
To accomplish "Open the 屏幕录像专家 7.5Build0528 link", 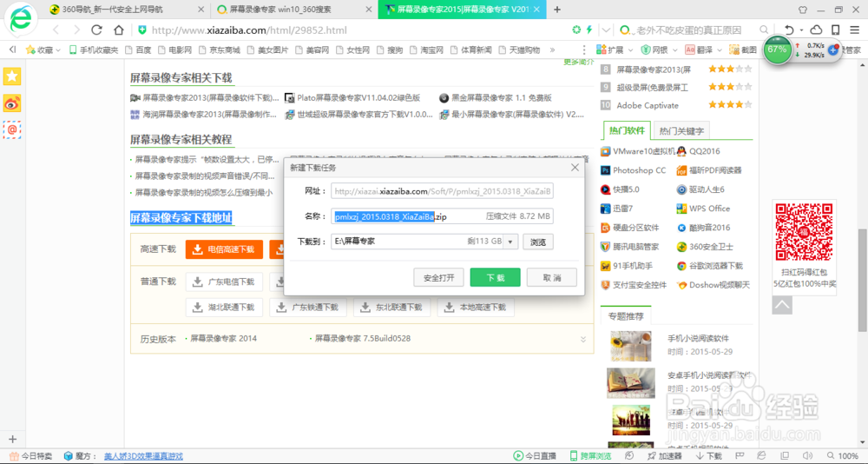I will 363,338.
